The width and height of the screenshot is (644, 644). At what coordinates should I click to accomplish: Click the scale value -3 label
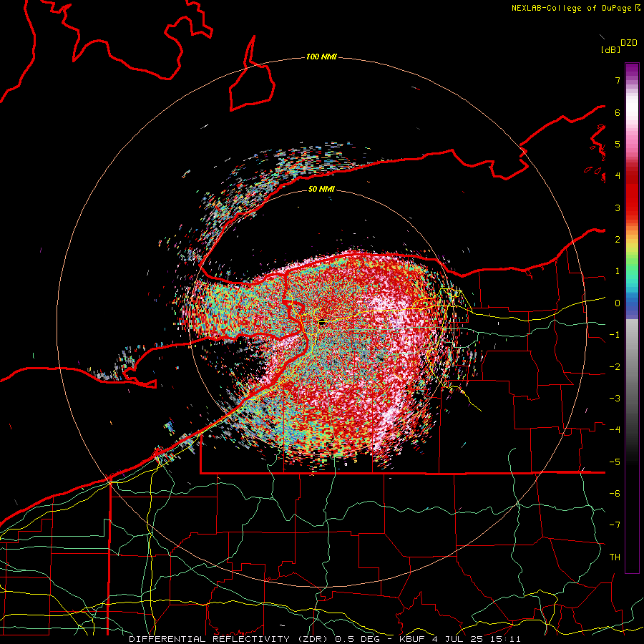pyautogui.click(x=615, y=399)
